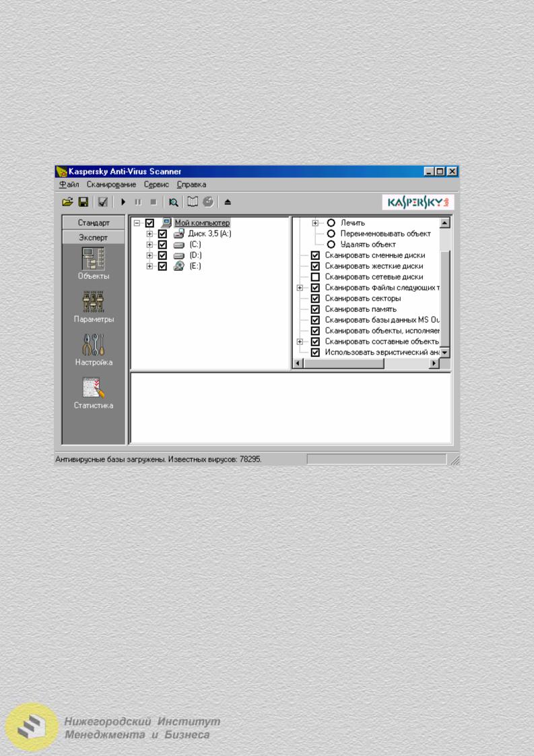Click the drive icon of (D:)

(179, 255)
